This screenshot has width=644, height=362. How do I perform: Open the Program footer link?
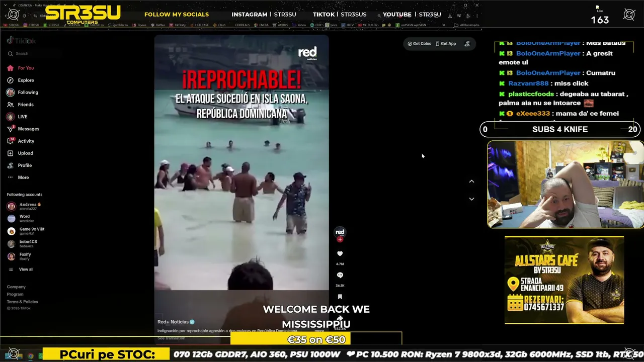coord(15,294)
